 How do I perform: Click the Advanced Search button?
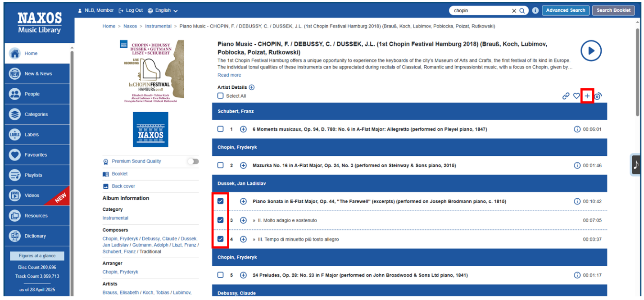point(565,10)
